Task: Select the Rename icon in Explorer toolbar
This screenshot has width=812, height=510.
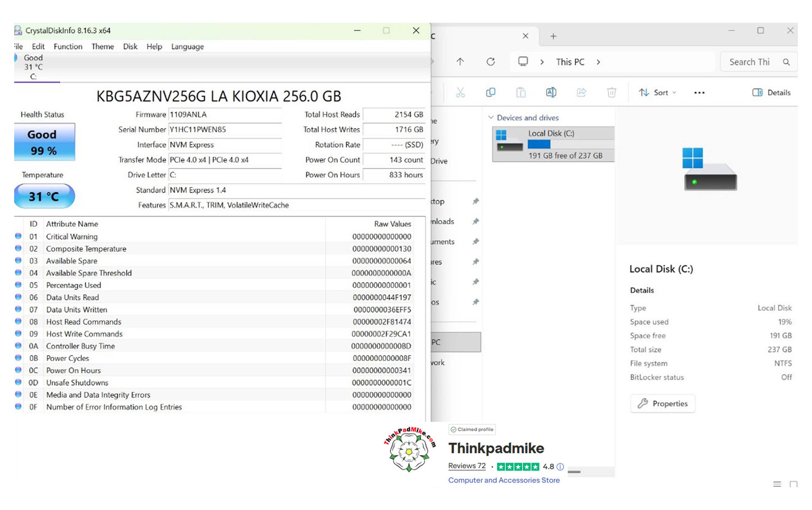Action: pyautogui.click(x=551, y=92)
